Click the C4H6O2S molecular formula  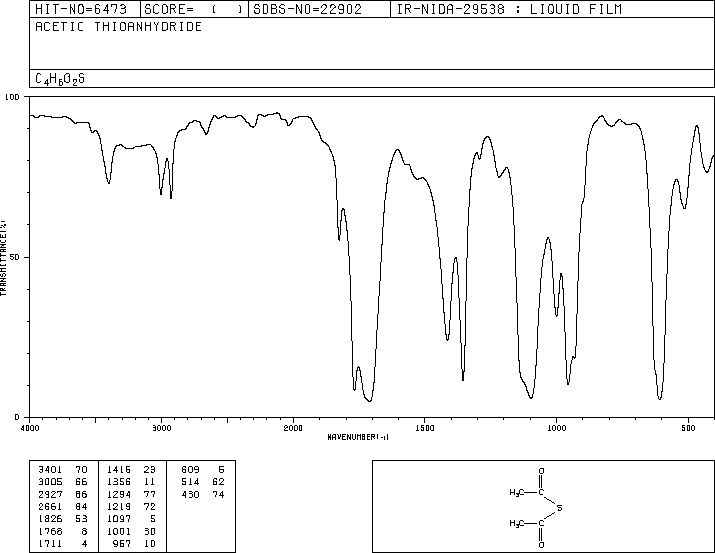coord(60,78)
